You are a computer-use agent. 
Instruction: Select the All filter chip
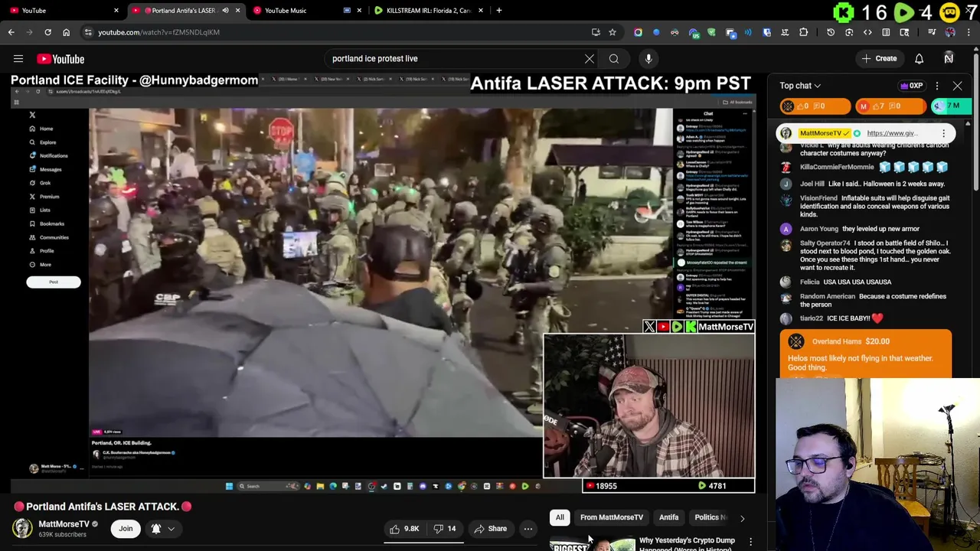click(x=560, y=517)
